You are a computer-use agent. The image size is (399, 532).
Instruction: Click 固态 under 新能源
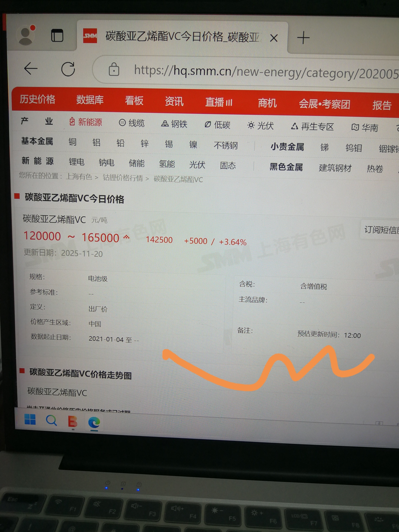click(x=228, y=165)
